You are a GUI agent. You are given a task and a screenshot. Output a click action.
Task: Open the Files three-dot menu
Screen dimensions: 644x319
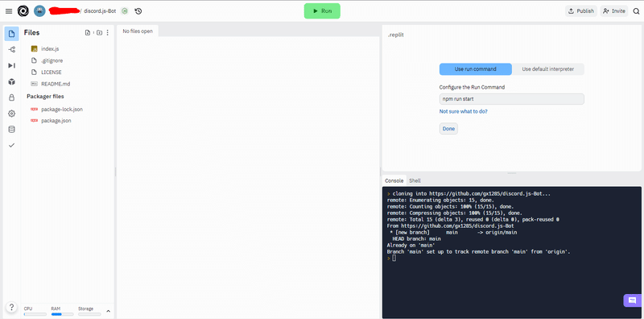tap(108, 33)
